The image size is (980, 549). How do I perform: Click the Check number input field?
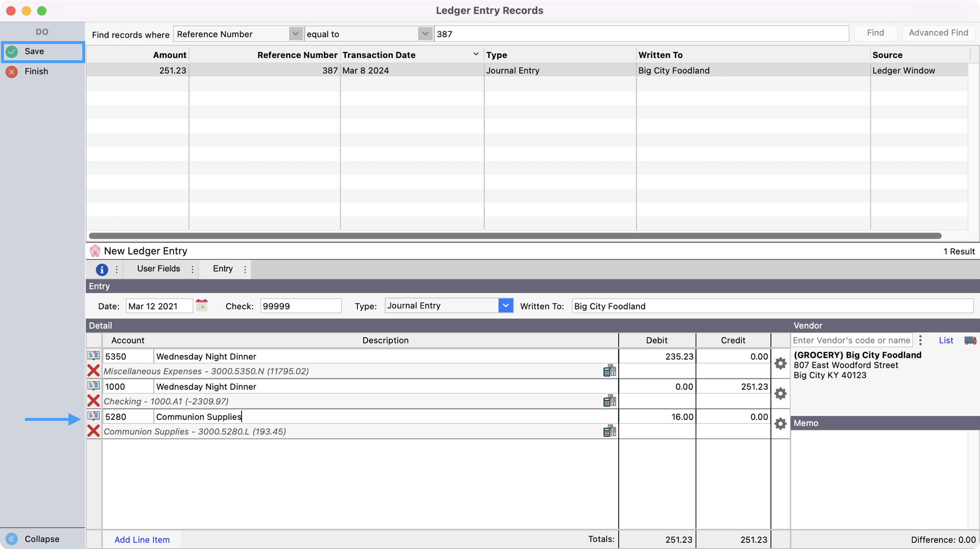point(301,306)
